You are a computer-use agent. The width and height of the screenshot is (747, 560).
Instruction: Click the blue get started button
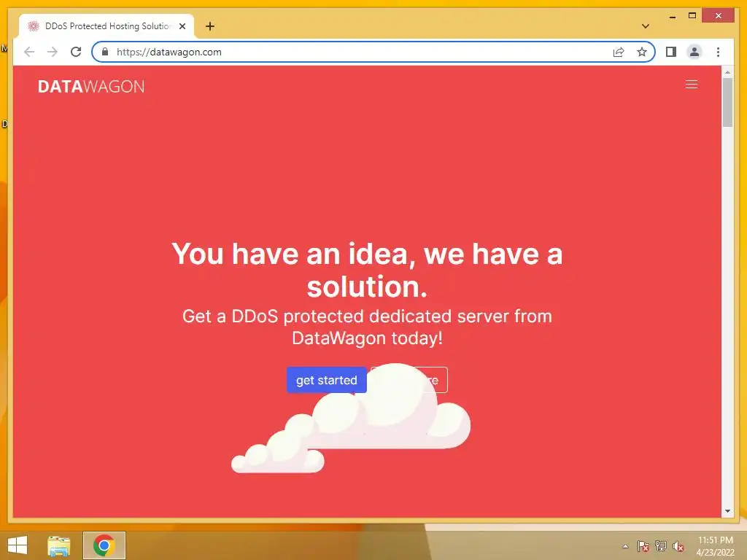(x=326, y=380)
